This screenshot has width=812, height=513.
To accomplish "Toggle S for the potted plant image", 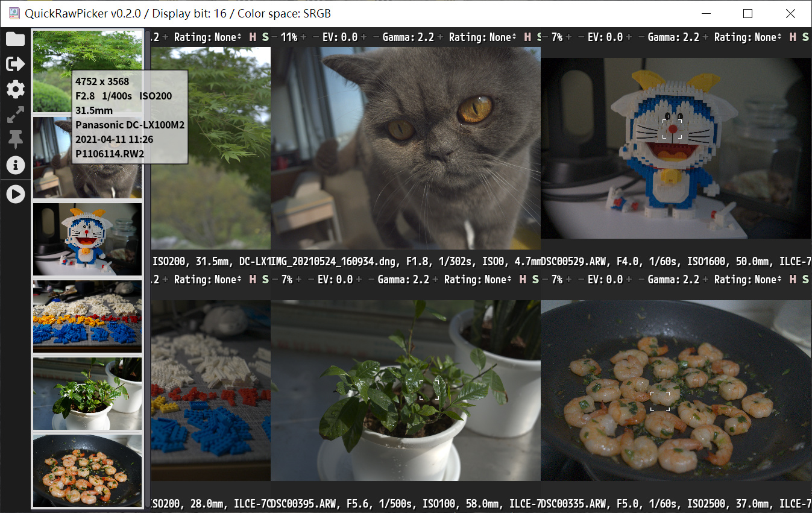I will pyautogui.click(x=535, y=280).
